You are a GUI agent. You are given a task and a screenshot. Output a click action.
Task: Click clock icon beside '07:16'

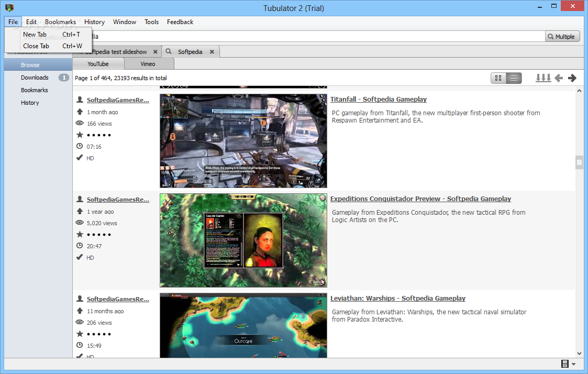click(x=80, y=146)
